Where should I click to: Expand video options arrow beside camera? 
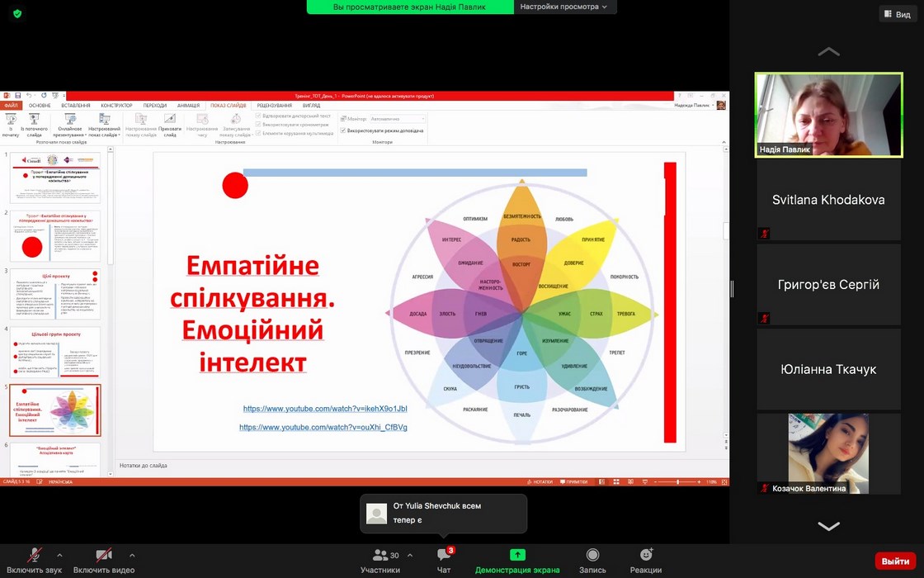[132, 555]
